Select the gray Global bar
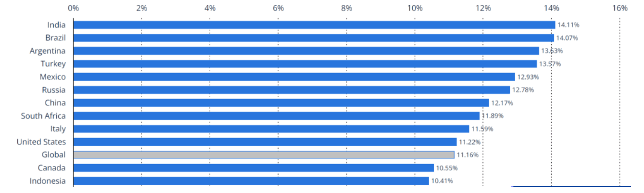The width and height of the screenshot is (644, 193). point(264,155)
